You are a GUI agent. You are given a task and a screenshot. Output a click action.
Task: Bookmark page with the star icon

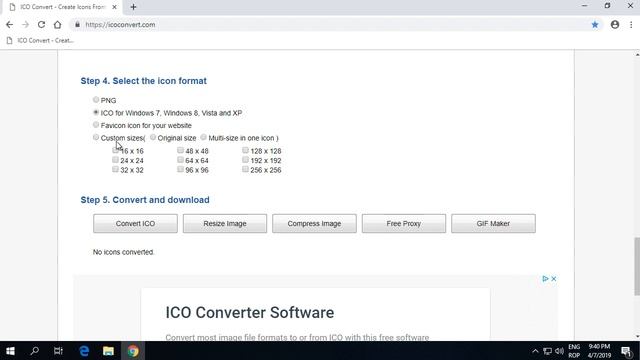(x=595, y=24)
